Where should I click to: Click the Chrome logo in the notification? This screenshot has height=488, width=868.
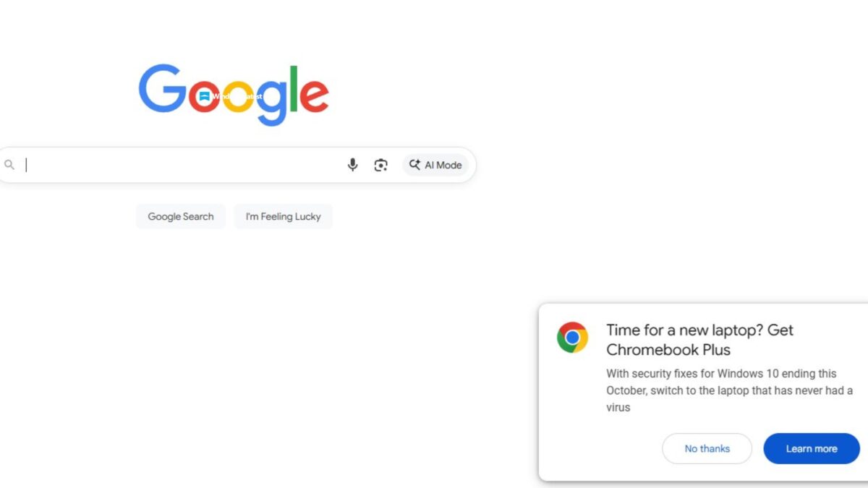572,338
